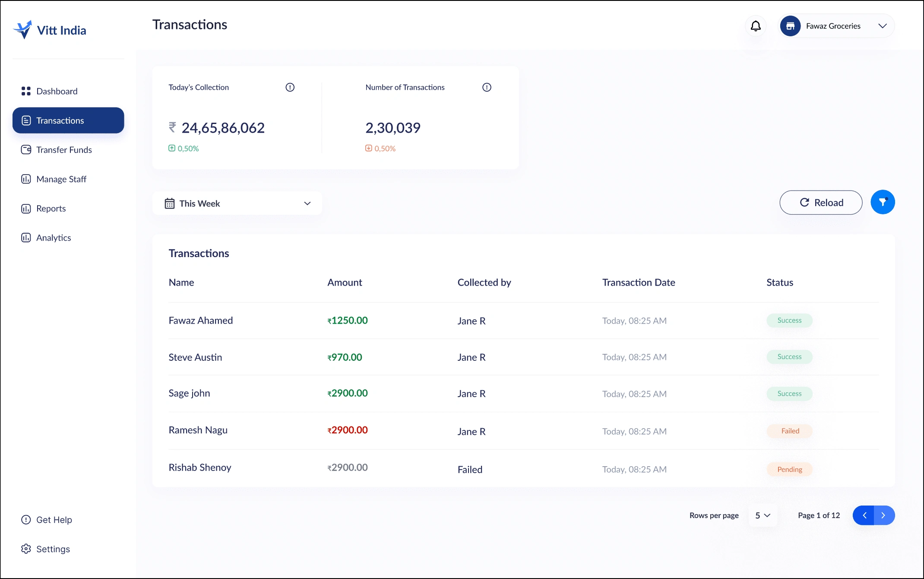Click transaction date in Fawaz Ahamed row

(634, 321)
